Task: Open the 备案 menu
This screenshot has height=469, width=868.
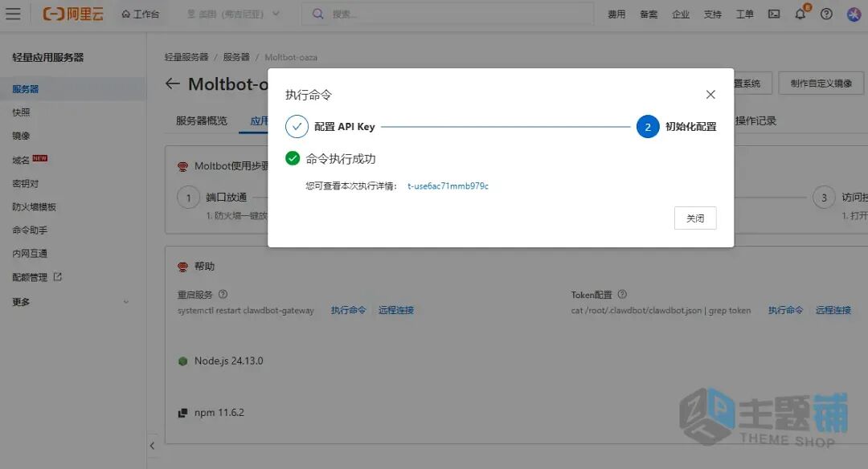Action: point(649,14)
